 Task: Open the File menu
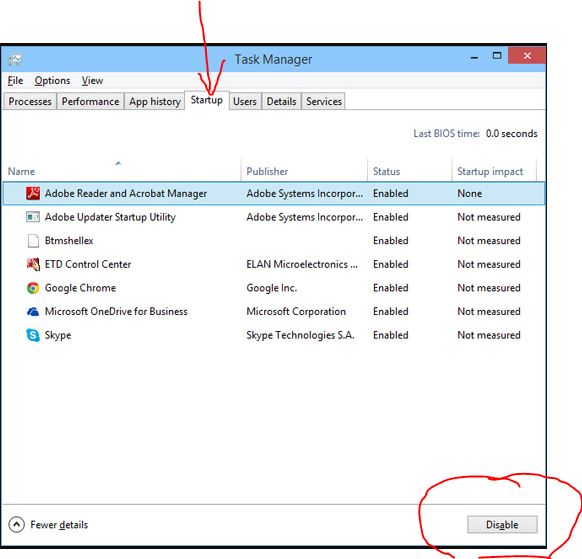15,81
